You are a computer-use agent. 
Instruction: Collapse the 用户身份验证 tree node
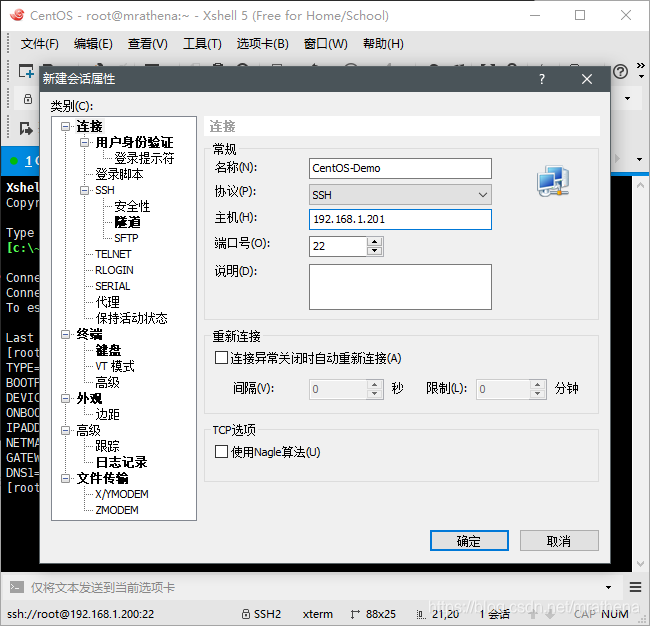point(85,142)
